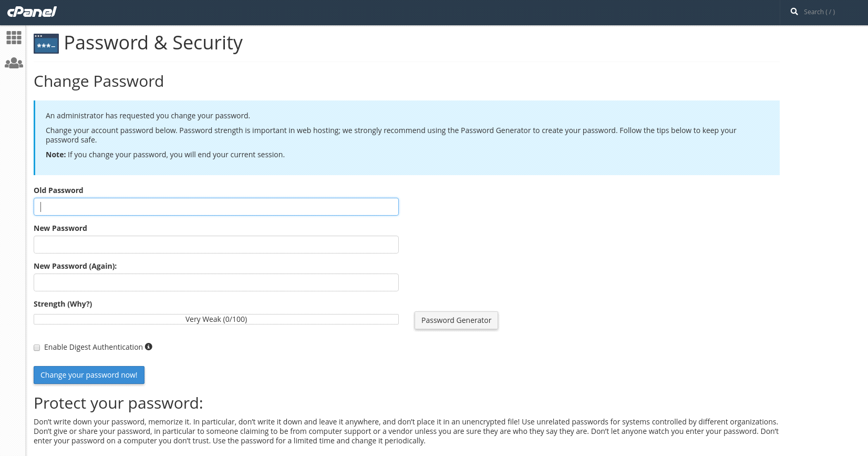Click the cPanel logo
This screenshot has height=456, width=868.
32,12
